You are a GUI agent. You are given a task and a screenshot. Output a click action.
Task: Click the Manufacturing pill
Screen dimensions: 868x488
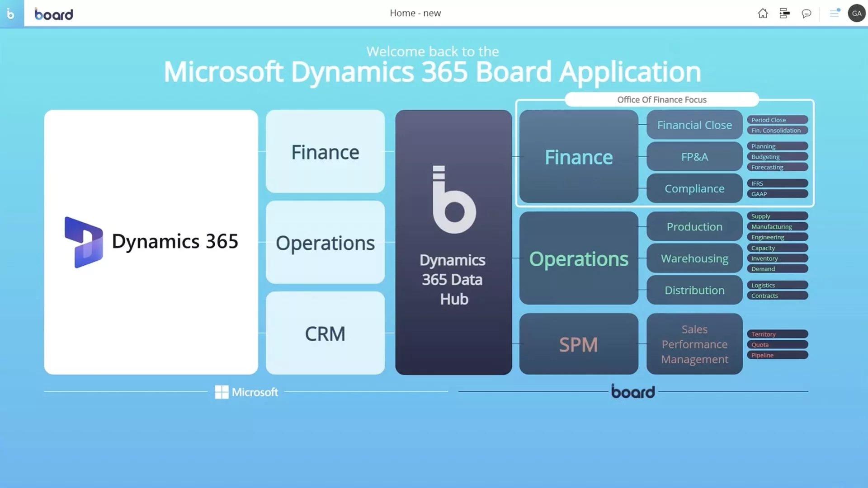pyautogui.click(x=777, y=226)
